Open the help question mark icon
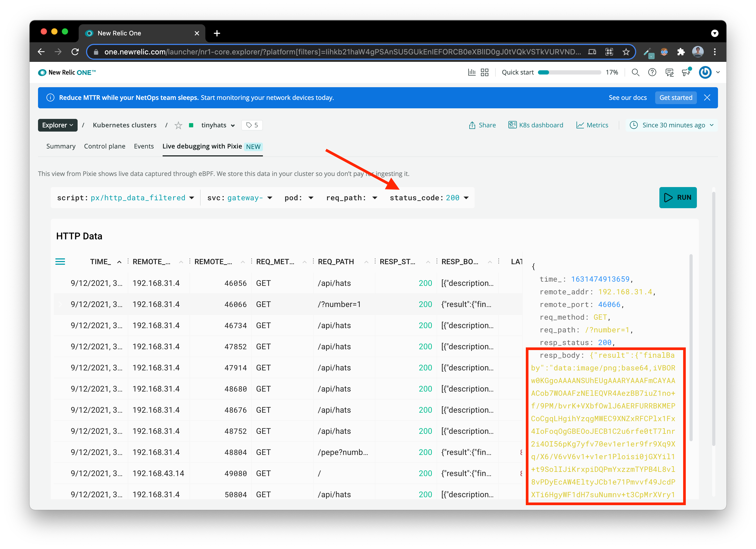Viewport: 756px width, 549px height. pyautogui.click(x=652, y=72)
